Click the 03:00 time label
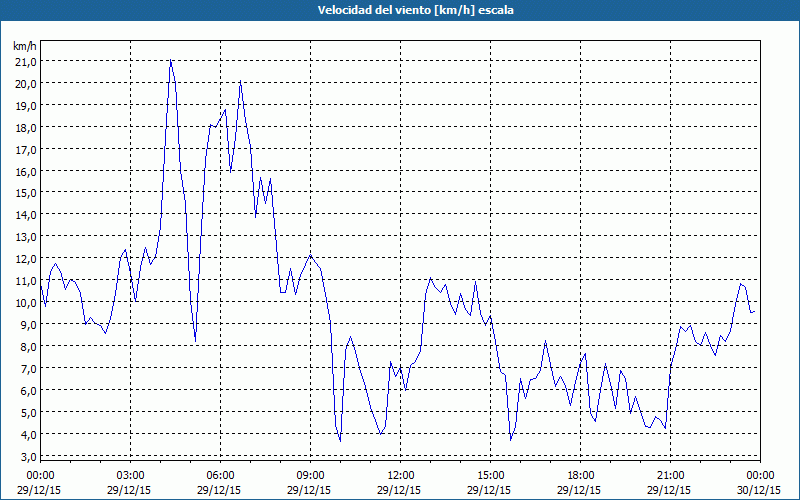 [x=131, y=476]
